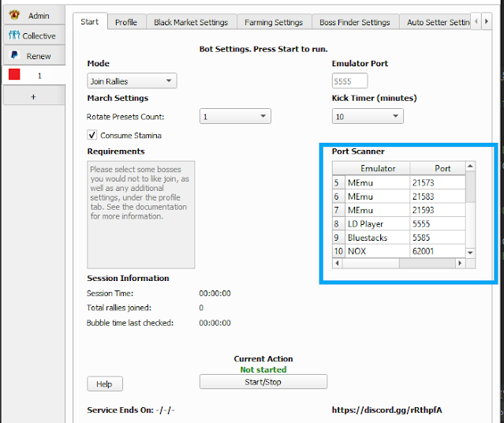
Task: Click the PayPal Renew button
Action: pos(34,56)
